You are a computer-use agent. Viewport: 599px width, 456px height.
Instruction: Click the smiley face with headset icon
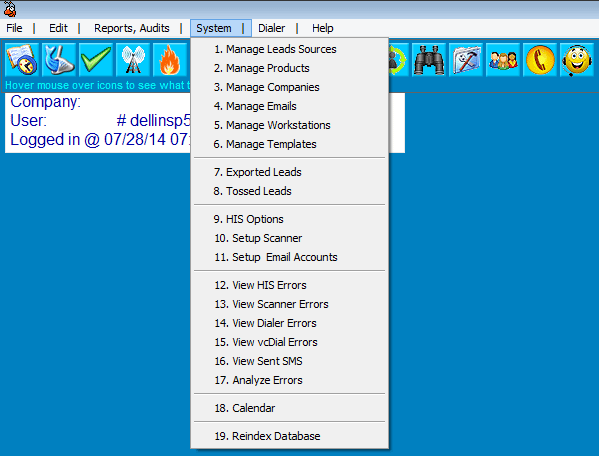point(577,60)
